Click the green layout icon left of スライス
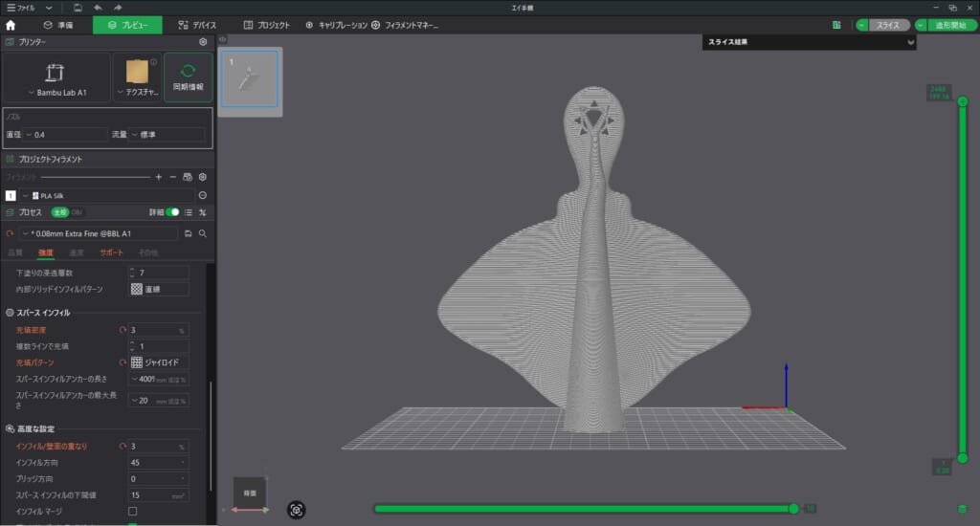980x526 pixels. click(x=836, y=25)
